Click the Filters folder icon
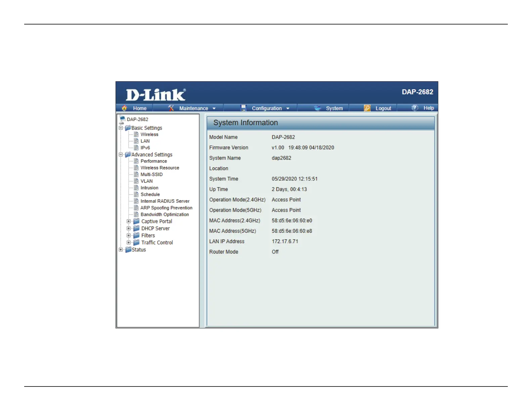Image resolution: width=532 pixels, height=411 pixels. click(x=136, y=235)
